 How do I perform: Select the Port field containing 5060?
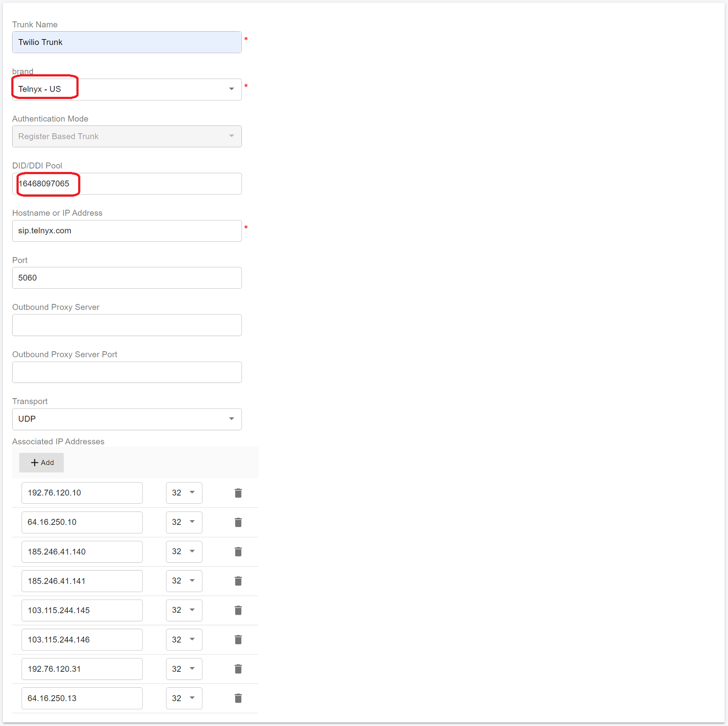point(127,278)
